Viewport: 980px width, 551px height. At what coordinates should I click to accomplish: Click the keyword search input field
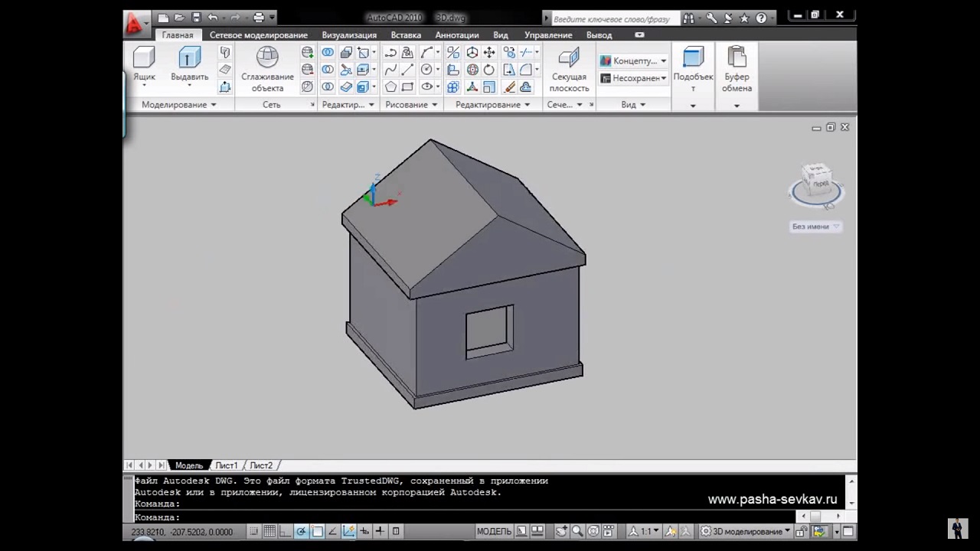tap(611, 18)
